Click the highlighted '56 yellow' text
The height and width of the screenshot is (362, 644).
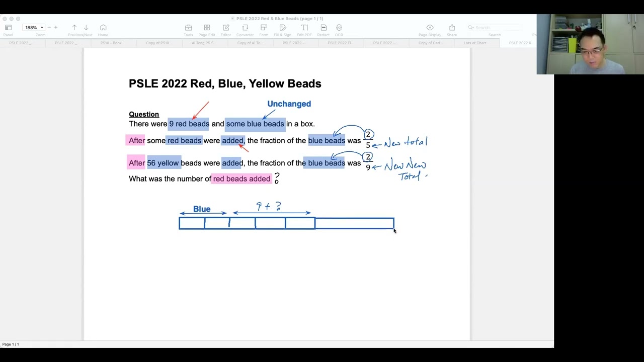(163, 163)
